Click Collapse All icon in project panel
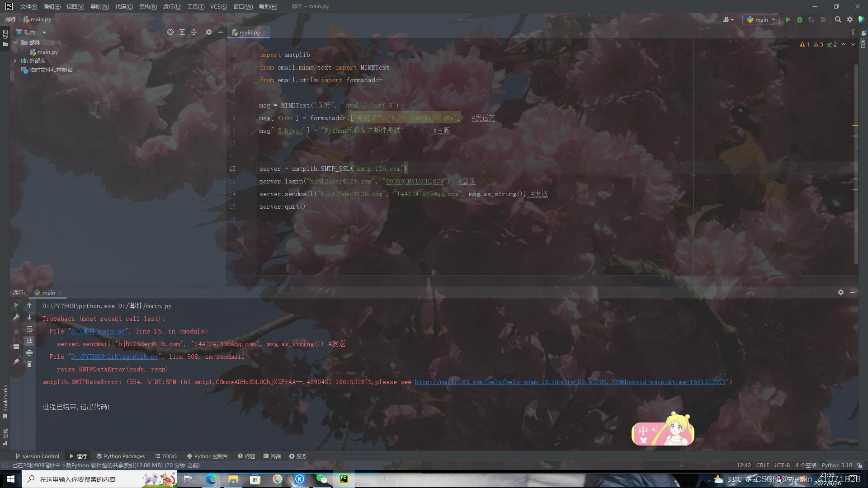 [194, 32]
